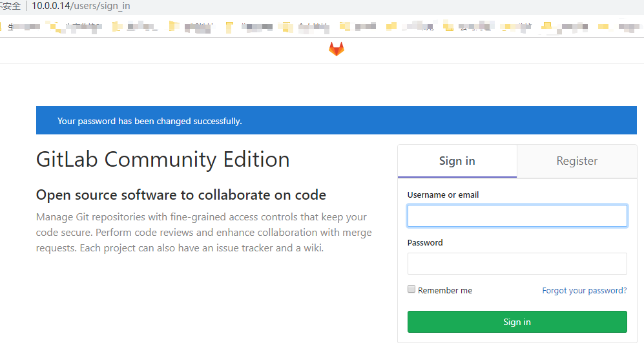Enable the Remember me checkbox
This screenshot has width=644, height=347.
click(411, 289)
